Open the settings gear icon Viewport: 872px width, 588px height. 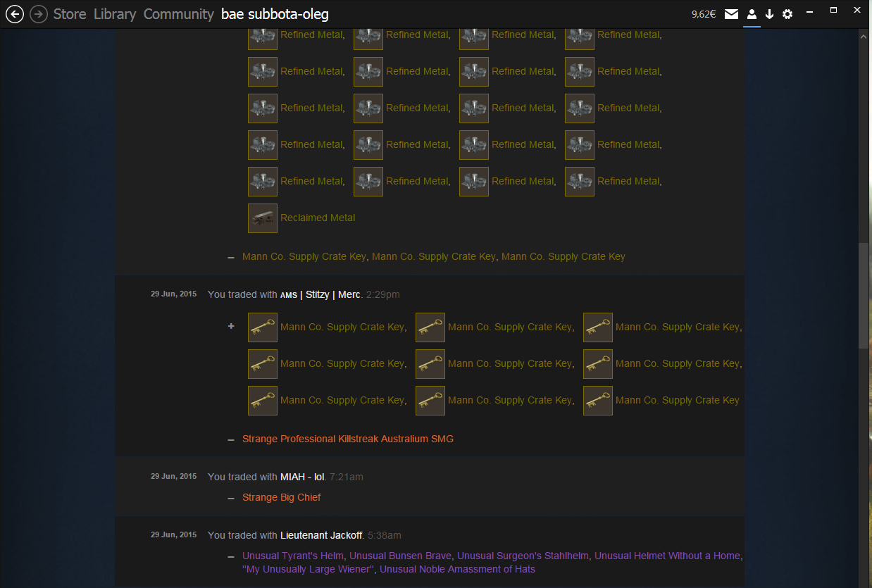pyautogui.click(x=787, y=14)
